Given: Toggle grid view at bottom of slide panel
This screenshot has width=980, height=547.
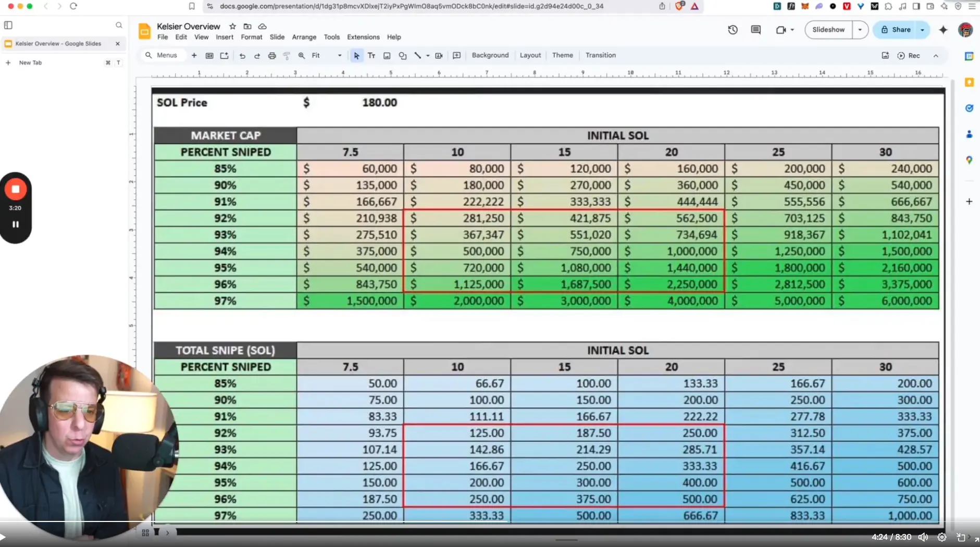Looking at the screenshot, I should tap(145, 532).
